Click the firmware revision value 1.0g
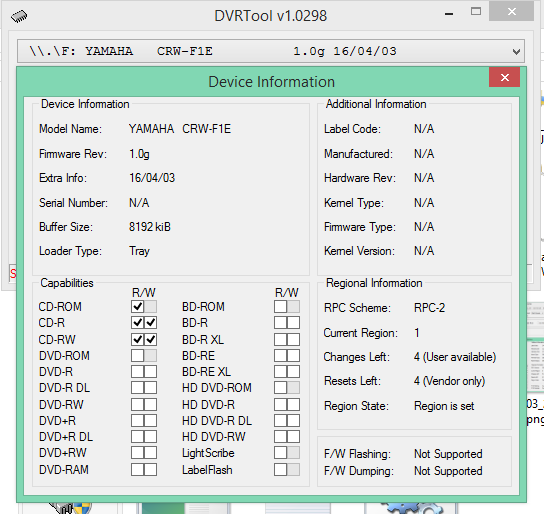Viewport: 544px width, 514px height. (x=139, y=154)
